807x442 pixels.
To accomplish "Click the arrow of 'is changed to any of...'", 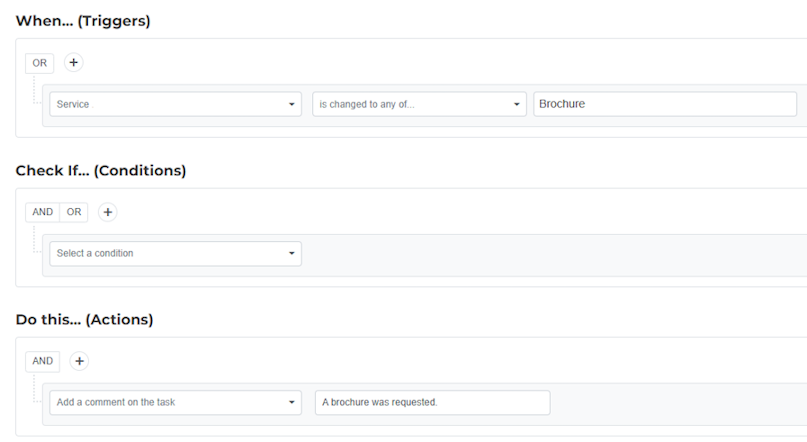I will tap(516, 104).
